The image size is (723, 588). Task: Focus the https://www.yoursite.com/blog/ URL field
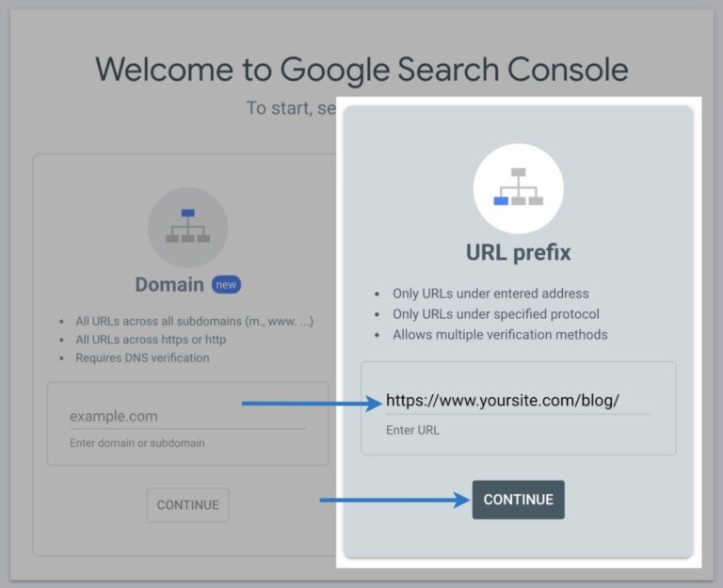click(x=517, y=401)
